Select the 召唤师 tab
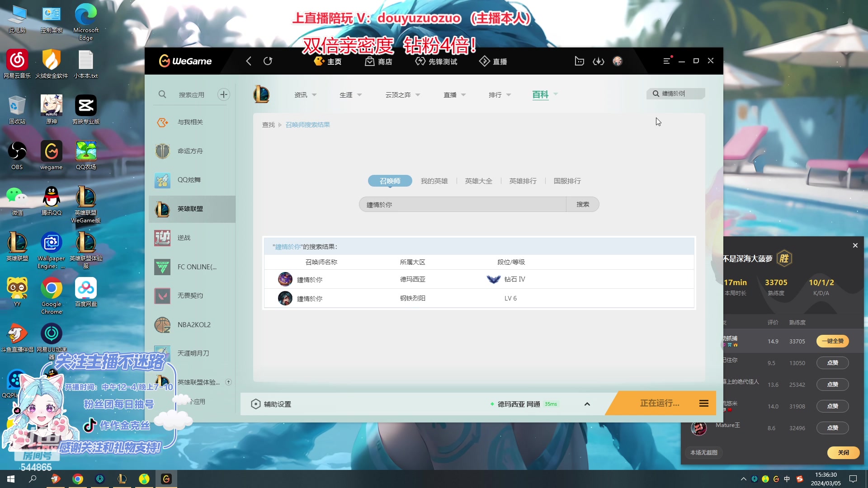Viewport: 868px width, 488px height. 390,181
